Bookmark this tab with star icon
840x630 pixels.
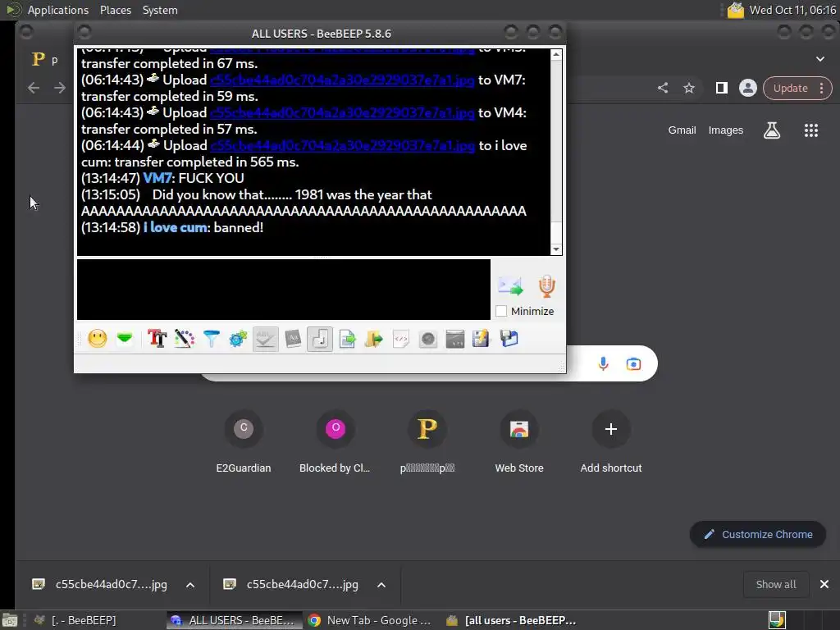(689, 88)
